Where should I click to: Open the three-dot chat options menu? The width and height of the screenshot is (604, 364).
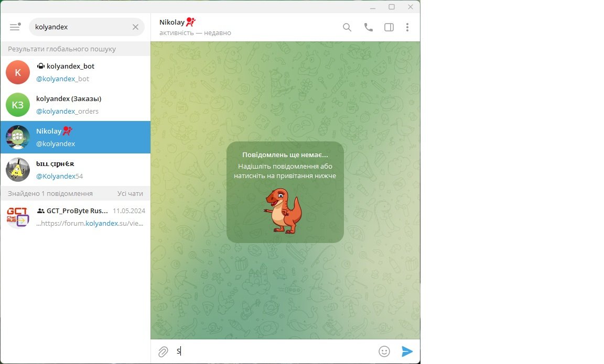tap(407, 27)
